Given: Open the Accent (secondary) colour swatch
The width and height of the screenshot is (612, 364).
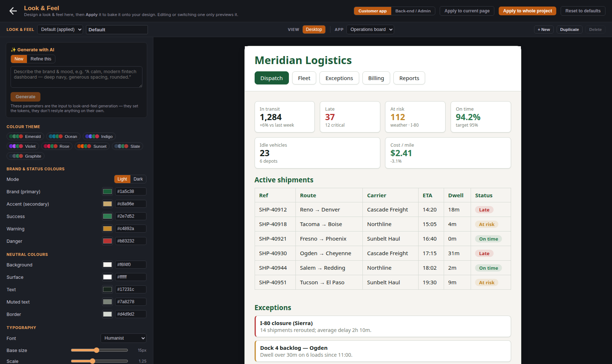Looking at the screenshot, I should click(107, 204).
